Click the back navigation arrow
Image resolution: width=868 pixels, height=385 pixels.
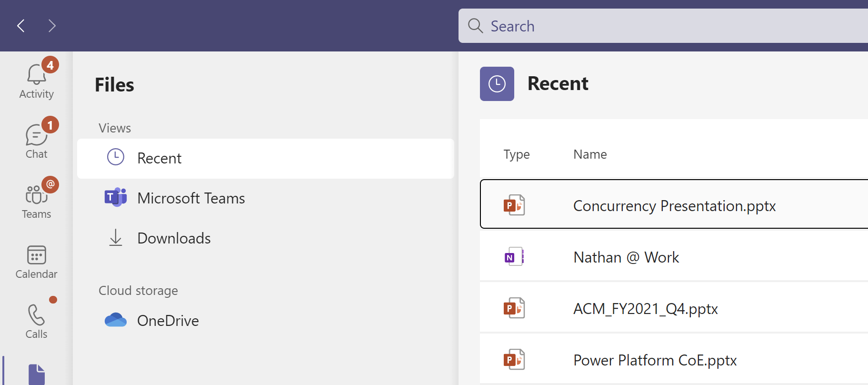point(21,26)
